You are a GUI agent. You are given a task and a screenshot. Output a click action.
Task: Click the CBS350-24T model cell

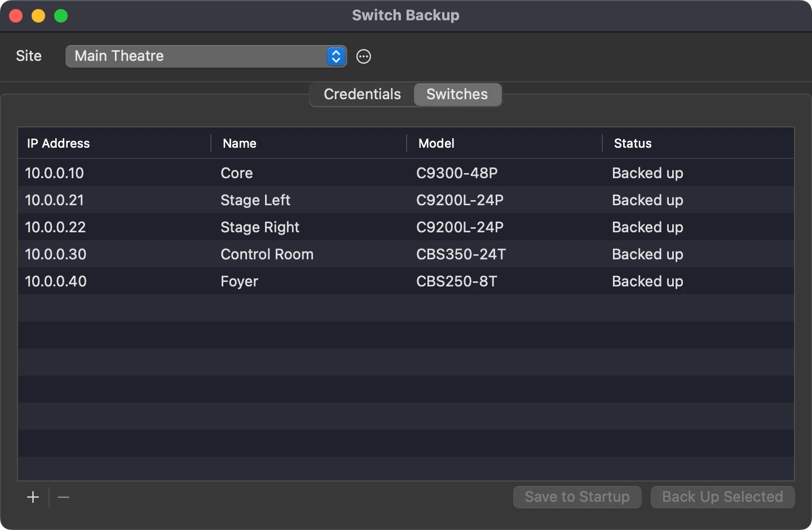click(461, 254)
